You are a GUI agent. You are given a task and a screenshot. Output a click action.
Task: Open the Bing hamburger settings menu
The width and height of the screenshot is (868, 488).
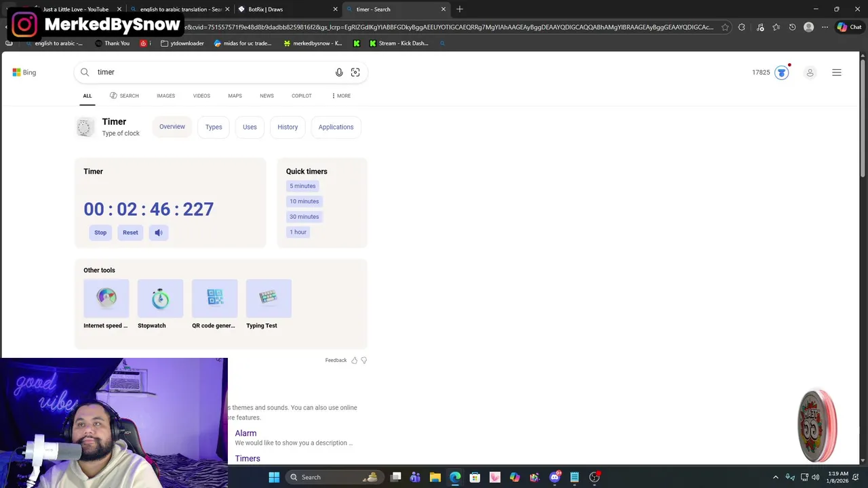(x=837, y=73)
